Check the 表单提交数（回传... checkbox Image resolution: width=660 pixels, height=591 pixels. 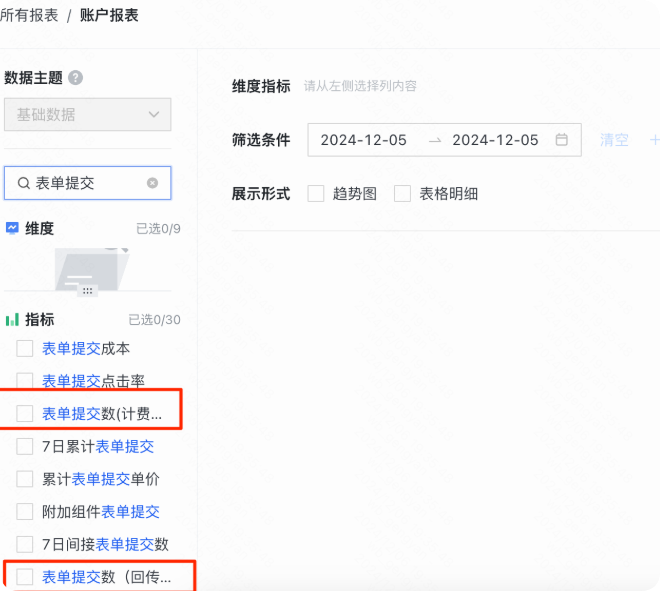coord(25,577)
